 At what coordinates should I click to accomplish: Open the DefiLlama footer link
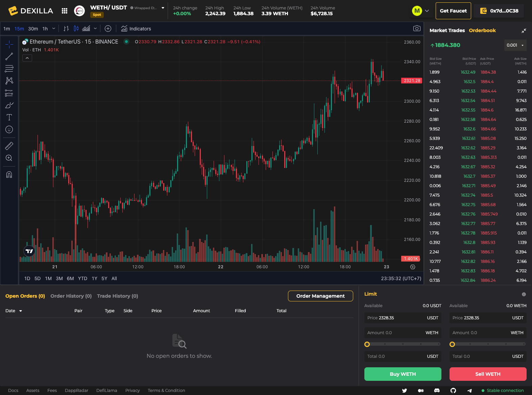pyautogui.click(x=107, y=391)
